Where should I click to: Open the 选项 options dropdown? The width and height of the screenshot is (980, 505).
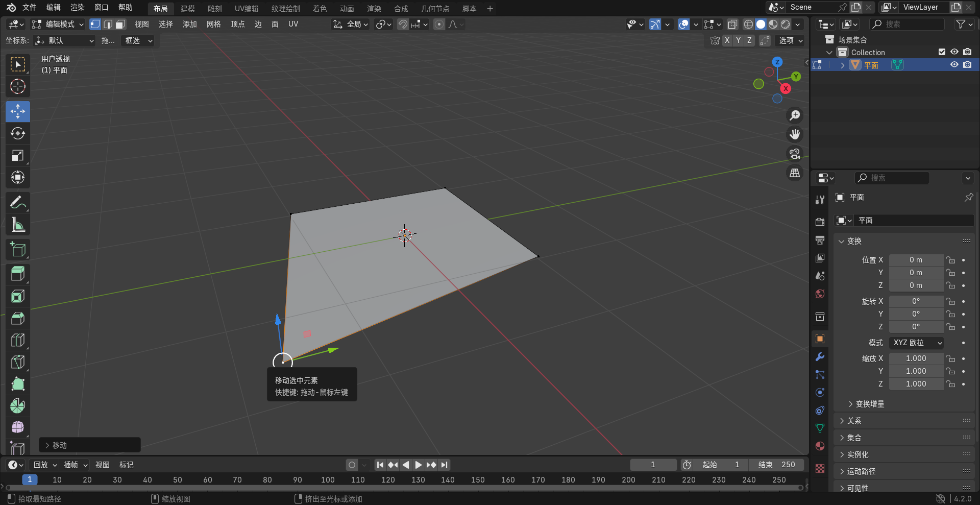[791, 40]
